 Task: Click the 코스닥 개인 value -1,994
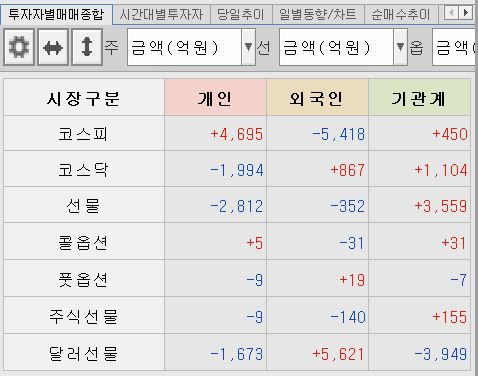[x=236, y=170]
